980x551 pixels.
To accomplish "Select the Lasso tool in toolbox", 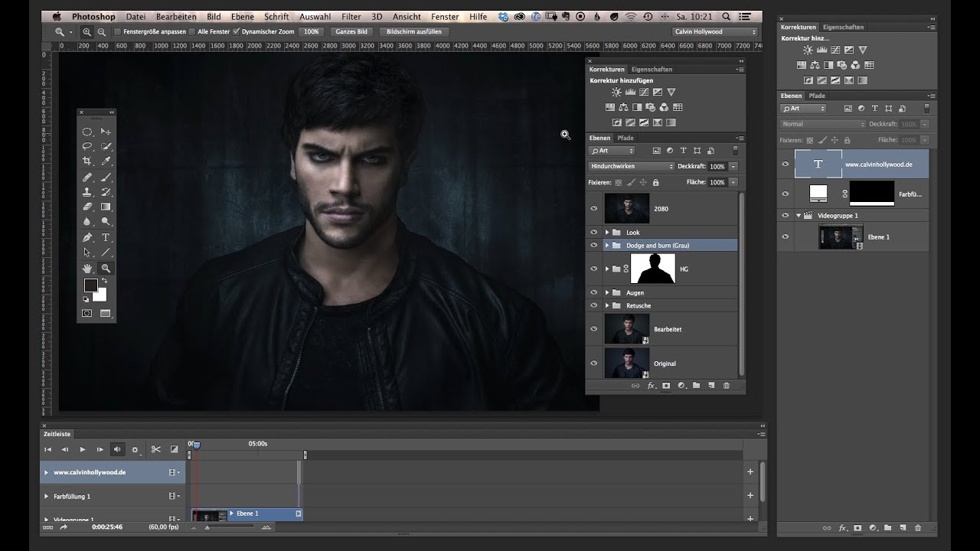I will (x=87, y=146).
